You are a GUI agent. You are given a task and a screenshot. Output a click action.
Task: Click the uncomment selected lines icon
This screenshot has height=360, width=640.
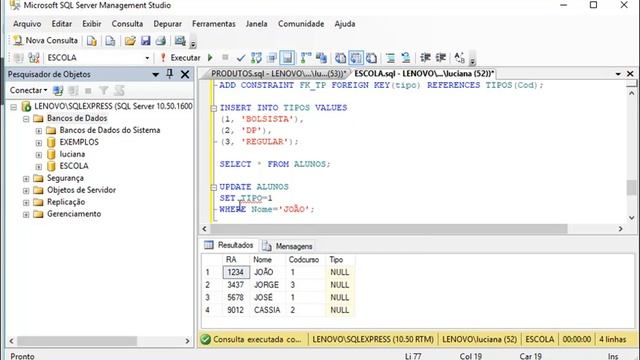click(406, 58)
